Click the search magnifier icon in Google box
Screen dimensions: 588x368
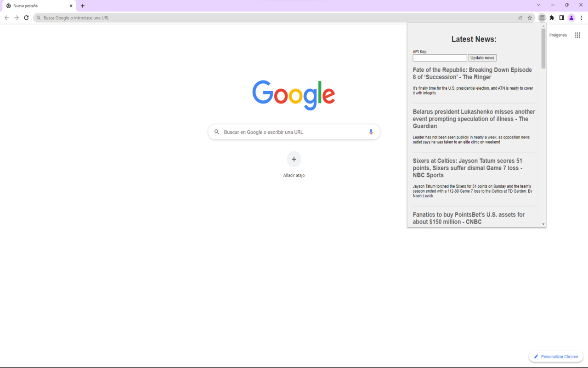click(217, 132)
